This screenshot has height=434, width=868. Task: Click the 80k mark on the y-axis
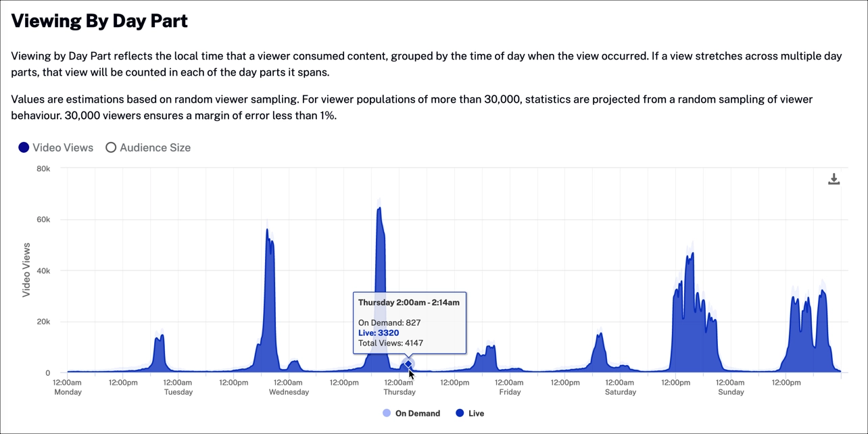tap(42, 168)
